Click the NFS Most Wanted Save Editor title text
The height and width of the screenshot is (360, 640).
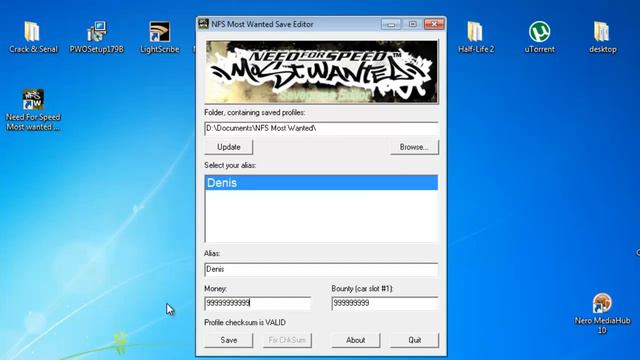(x=262, y=24)
